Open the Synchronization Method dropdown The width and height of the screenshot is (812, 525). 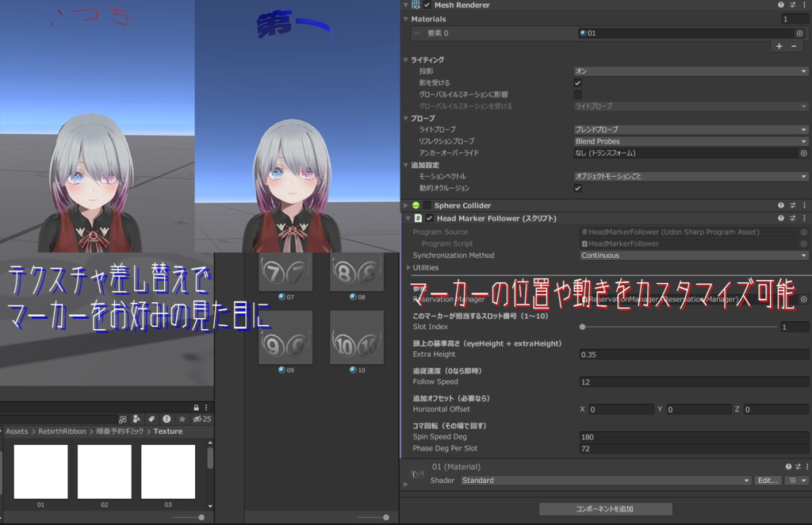pos(692,255)
